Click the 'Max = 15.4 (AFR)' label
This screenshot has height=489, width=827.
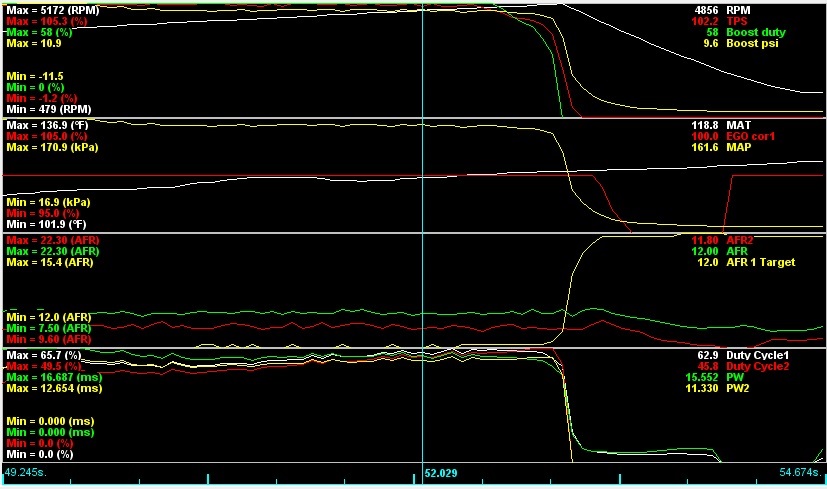pyautogui.click(x=50, y=262)
